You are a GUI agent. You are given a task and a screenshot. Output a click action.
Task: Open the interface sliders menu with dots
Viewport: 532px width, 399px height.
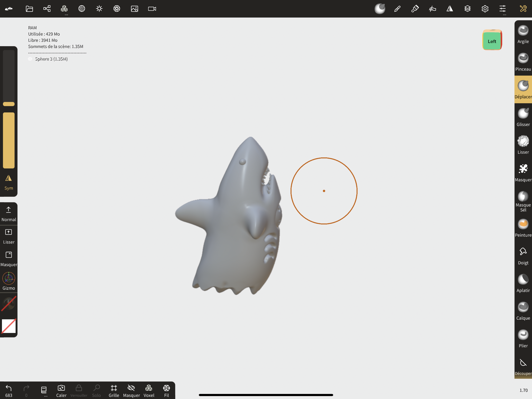click(x=502, y=10)
